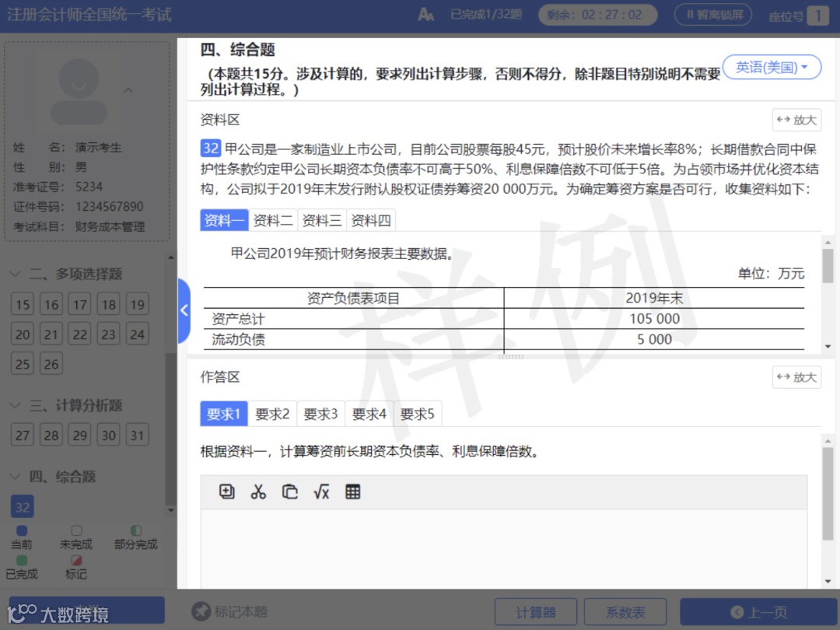Jump to question 25
The width and height of the screenshot is (840, 630).
[x=23, y=364]
